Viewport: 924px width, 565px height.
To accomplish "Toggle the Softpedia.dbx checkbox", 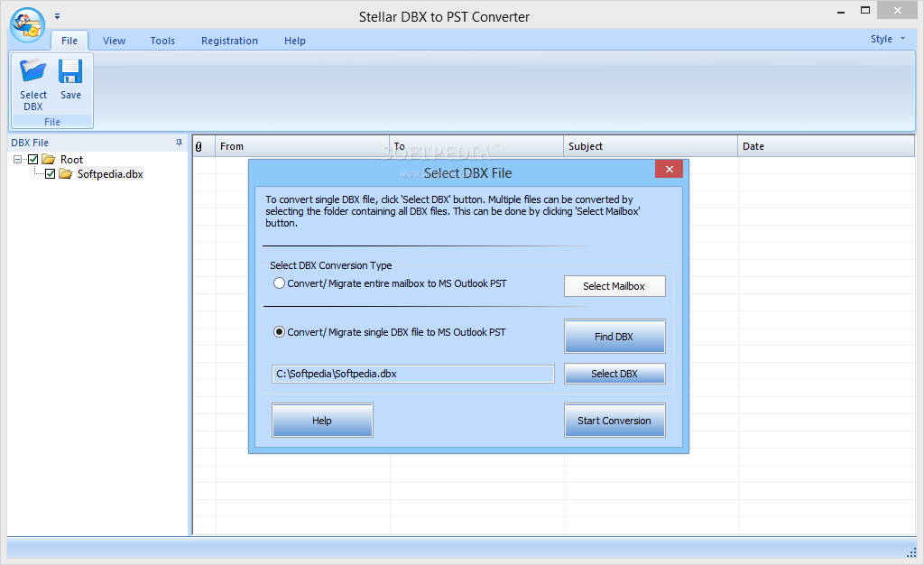I will coord(51,174).
